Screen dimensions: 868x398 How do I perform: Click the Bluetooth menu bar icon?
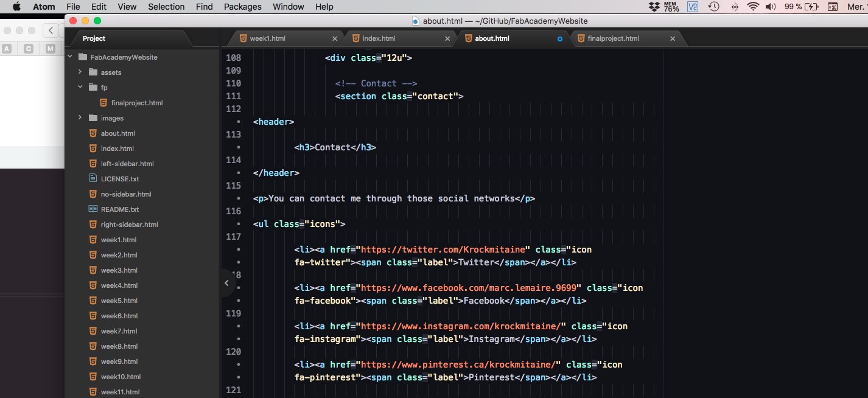click(x=734, y=7)
